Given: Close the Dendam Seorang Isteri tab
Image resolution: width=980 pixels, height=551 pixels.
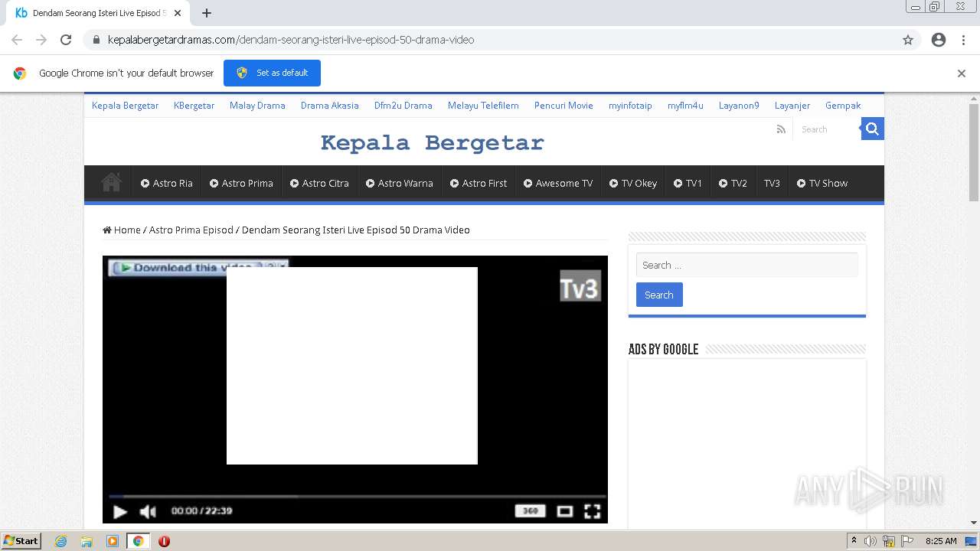Looking at the screenshot, I should click(x=178, y=13).
